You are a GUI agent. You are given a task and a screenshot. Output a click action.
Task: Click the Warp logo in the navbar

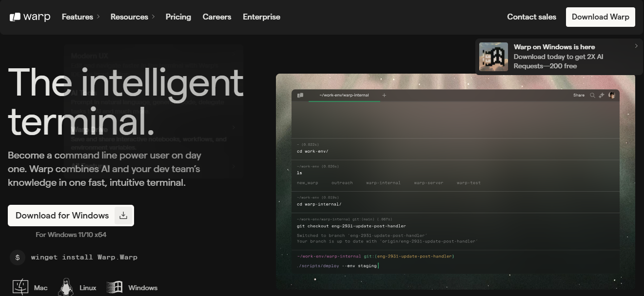30,17
